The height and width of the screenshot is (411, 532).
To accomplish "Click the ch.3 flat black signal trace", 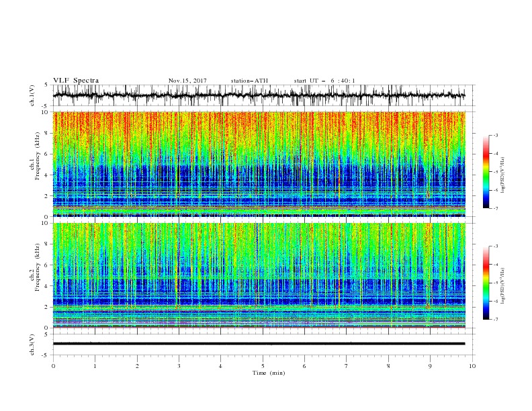I will coord(259,344).
